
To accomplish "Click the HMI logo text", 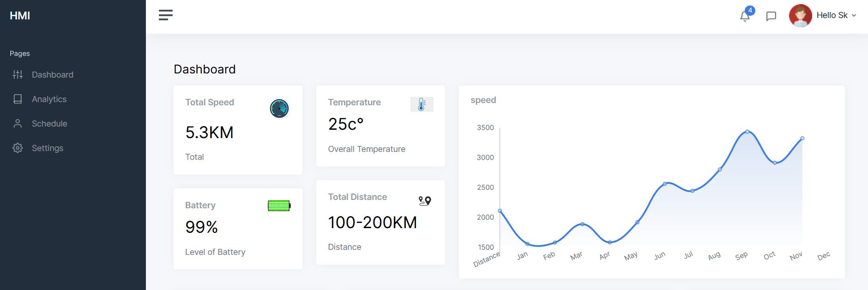I will point(20,16).
